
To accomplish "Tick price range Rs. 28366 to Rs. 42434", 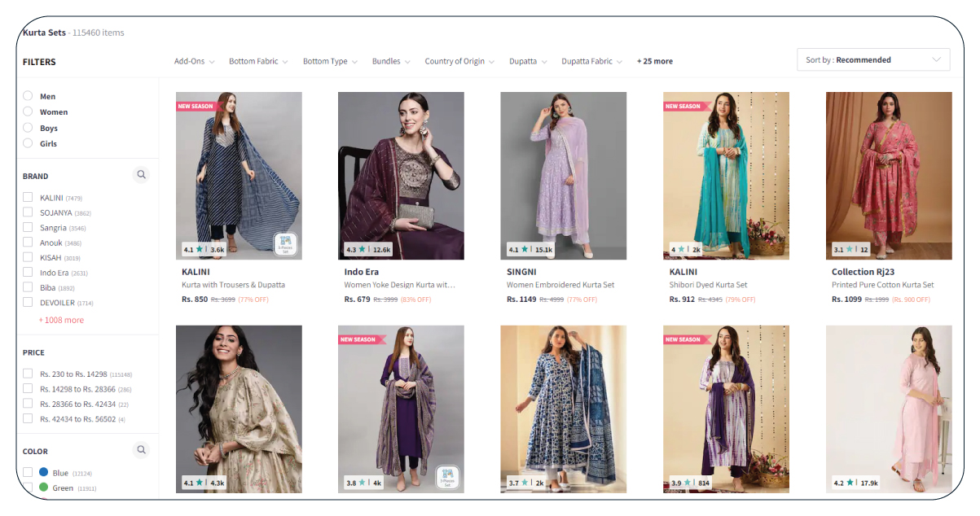I will click(28, 404).
